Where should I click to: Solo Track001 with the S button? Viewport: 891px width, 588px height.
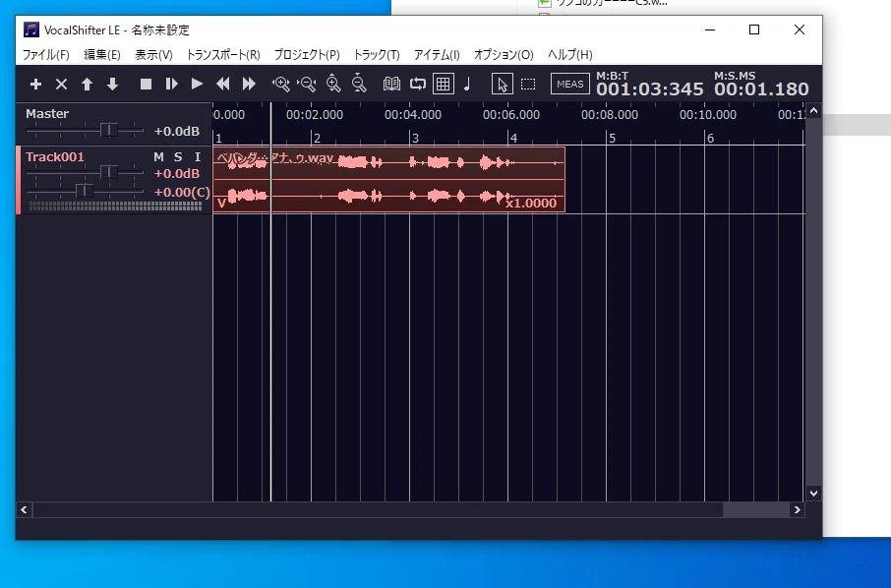(178, 156)
